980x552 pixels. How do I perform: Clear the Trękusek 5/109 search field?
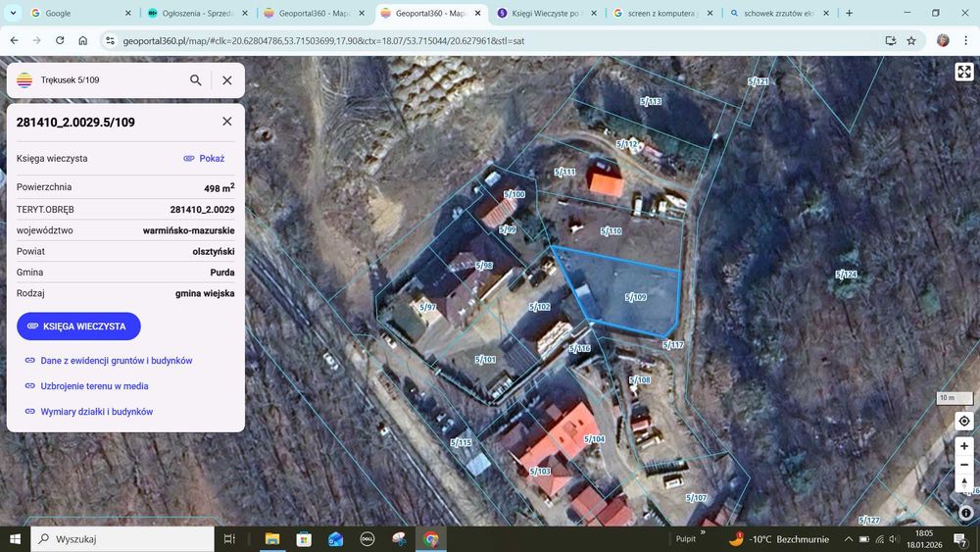tap(227, 80)
